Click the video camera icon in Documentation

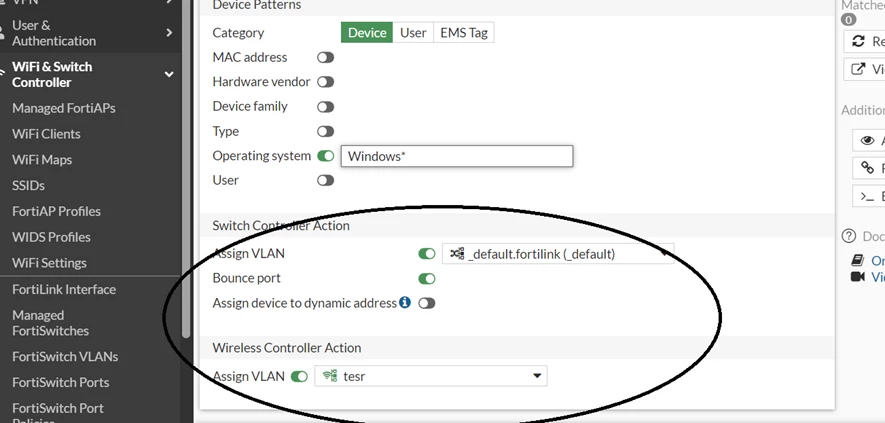(858, 277)
